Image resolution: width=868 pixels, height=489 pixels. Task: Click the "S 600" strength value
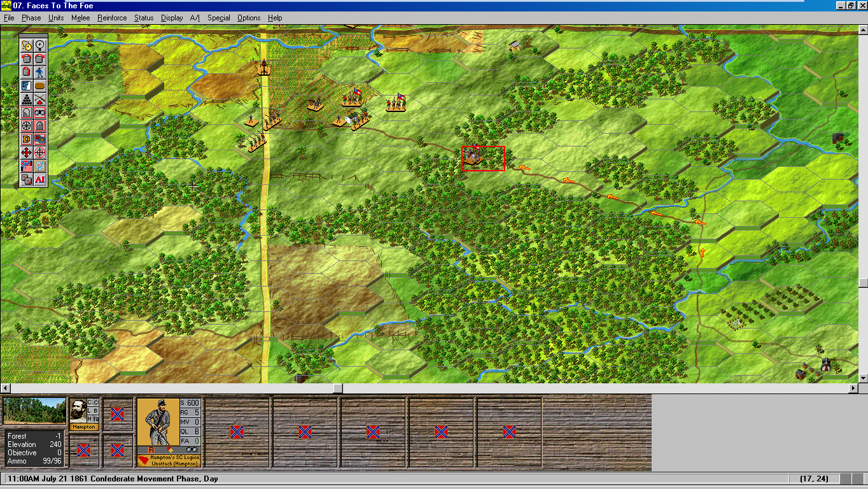point(190,403)
